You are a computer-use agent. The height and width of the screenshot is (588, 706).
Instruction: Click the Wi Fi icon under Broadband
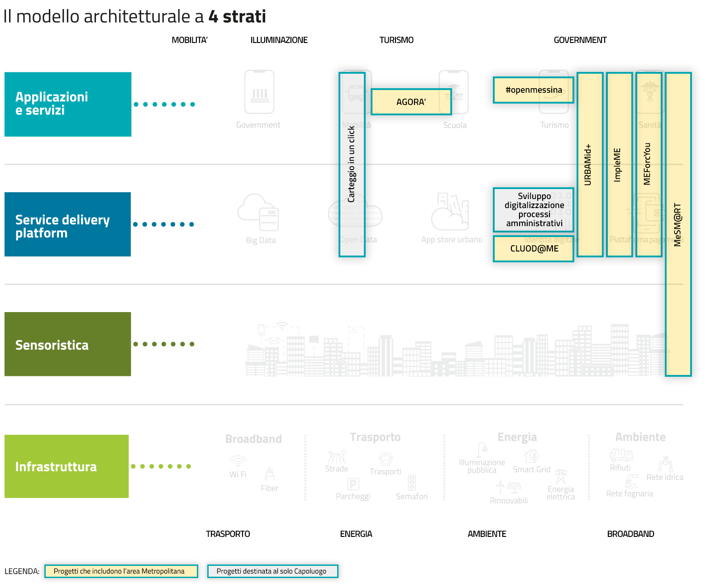(238, 461)
